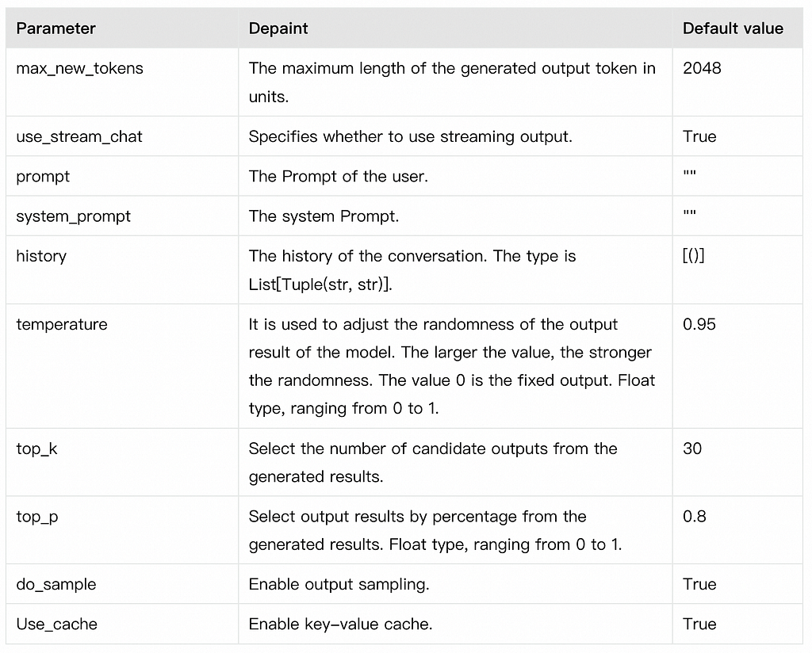Image resolution: width=812 pixels, height=653 pixels.
Task: Click 'Specifies whether to use streaming output.' text
Action: 411,136
